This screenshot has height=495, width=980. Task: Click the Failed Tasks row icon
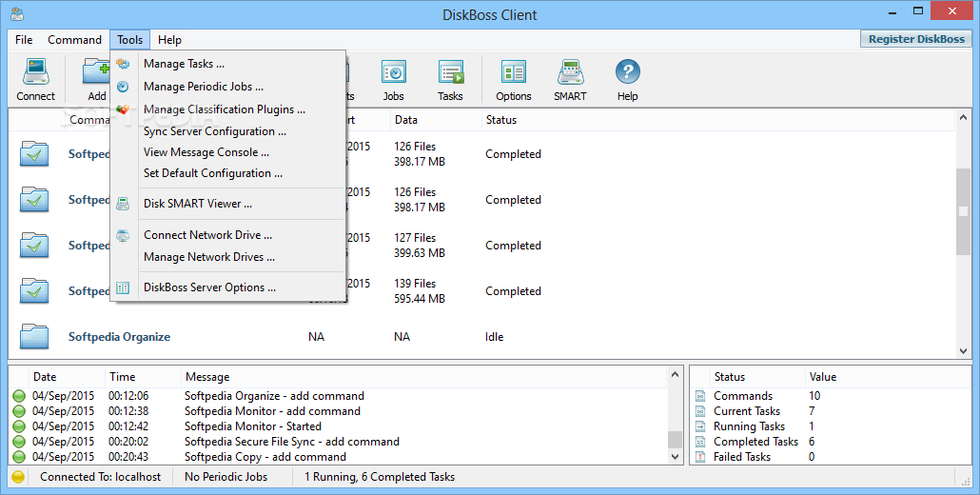coord(700,457)
